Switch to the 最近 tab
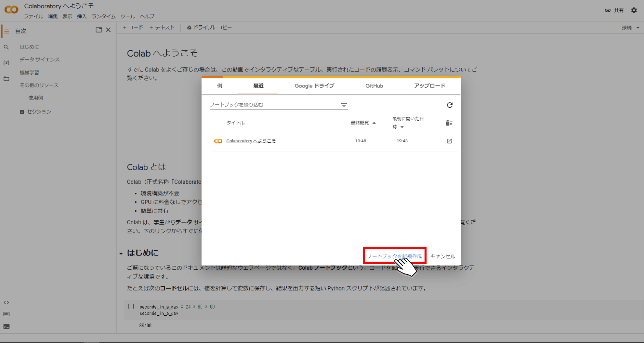 click(258, 86)
